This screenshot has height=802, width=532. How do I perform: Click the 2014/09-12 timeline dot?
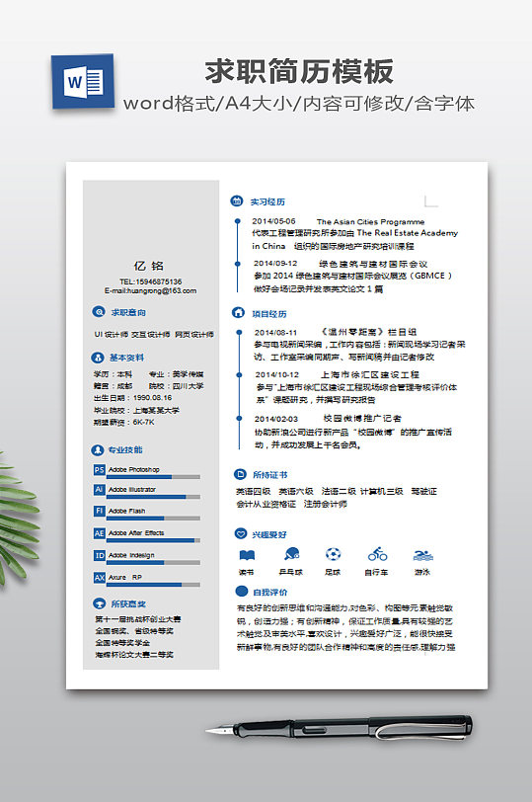(238, 264)
